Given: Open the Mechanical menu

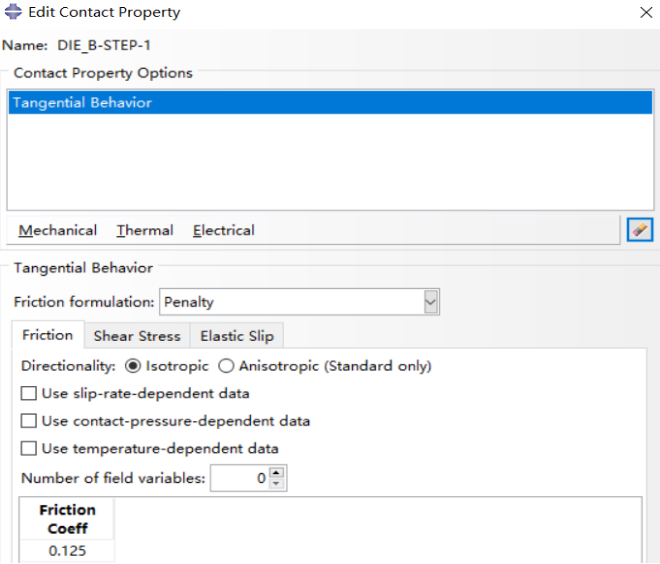Looking at the screenshot, I should 57,230.
